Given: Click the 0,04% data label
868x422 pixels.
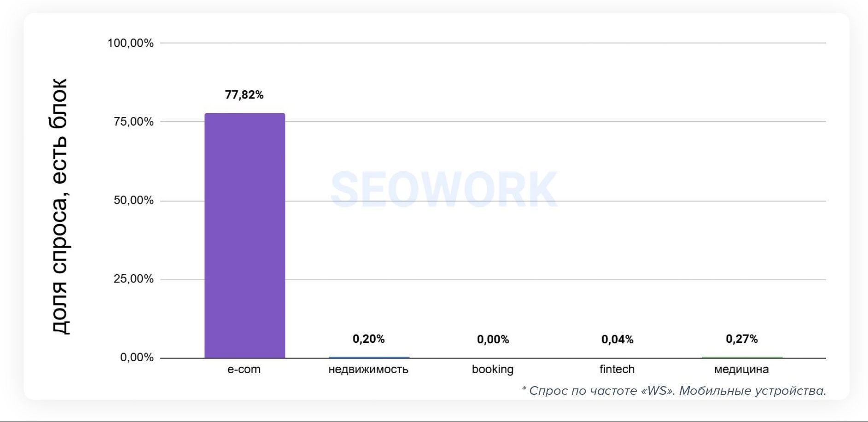Looking at the screenshot, I should pos(617,340).
